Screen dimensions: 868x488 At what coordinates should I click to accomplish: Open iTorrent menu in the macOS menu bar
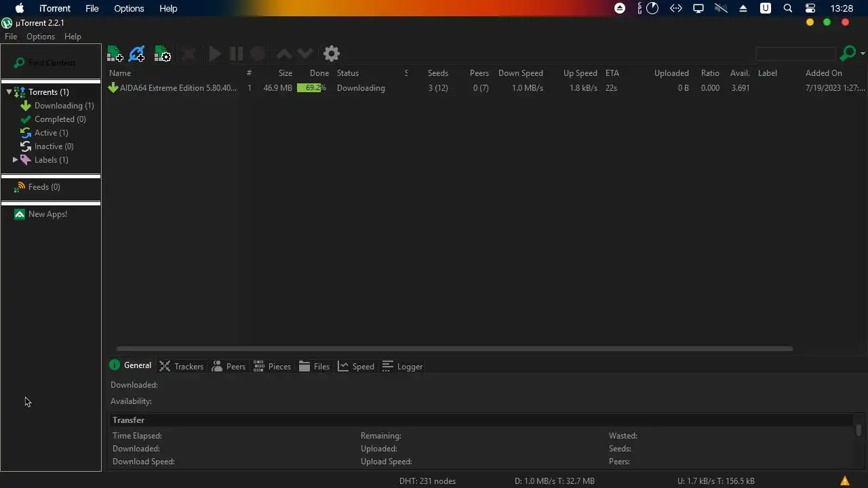[x=55, y=8]
